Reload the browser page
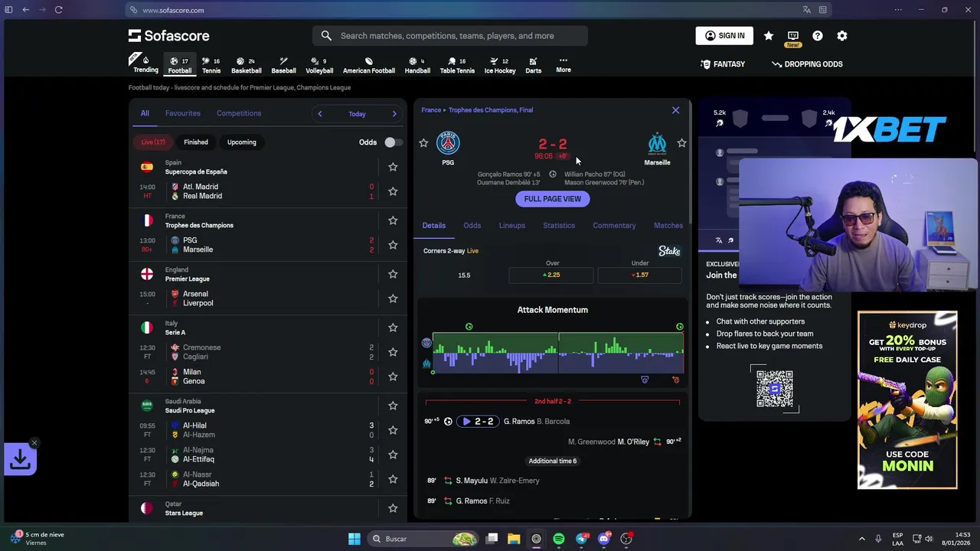The image size is (980, 551). click(58, 10)
